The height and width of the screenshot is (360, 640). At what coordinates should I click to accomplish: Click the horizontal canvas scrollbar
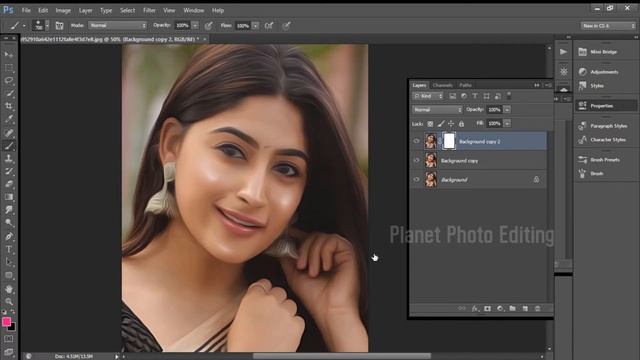(342, 356)
